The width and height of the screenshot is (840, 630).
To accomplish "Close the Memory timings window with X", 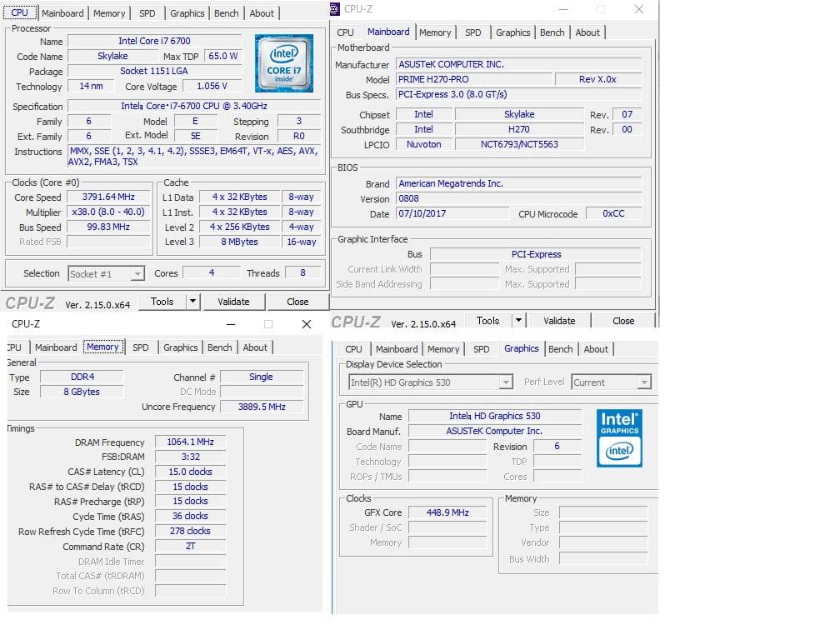I will click(306, 324).
